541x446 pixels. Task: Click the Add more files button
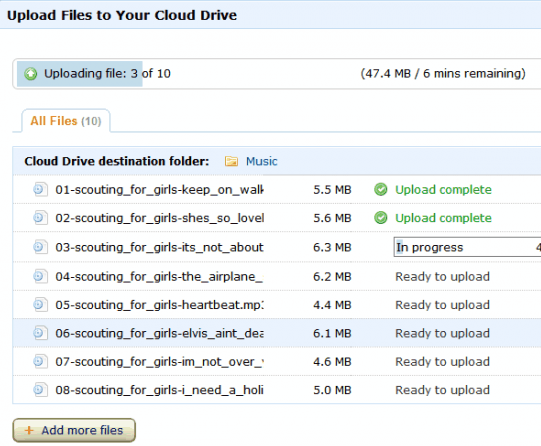pyautogui.click(x=74, y=430)
